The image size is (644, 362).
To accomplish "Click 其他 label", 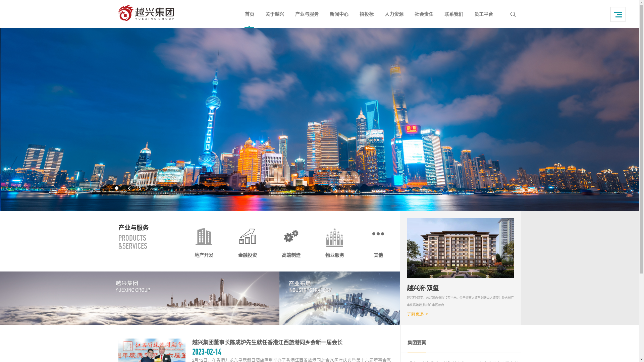I will pos(378,255).
